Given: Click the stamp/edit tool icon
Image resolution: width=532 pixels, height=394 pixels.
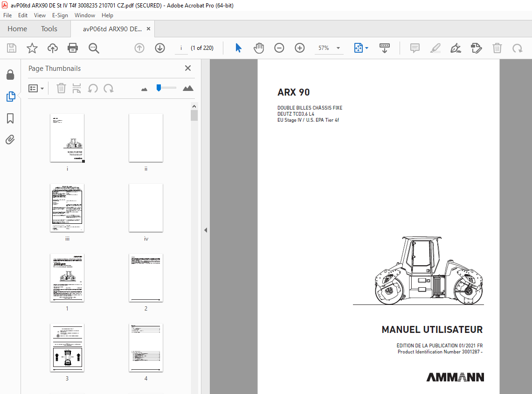Looking at the screenshot, I should click(477, 48).
